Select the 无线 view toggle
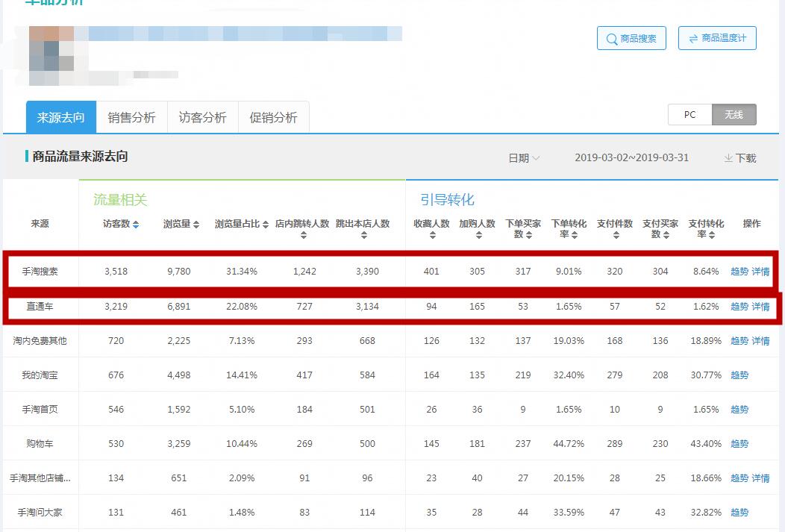Screen dimensions: 785x532 [x=734, y=115]
